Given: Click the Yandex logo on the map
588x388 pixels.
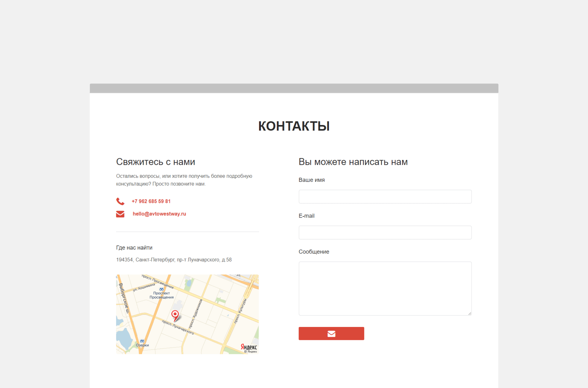Looking at the screenshot, I should (x=249, y=347).
